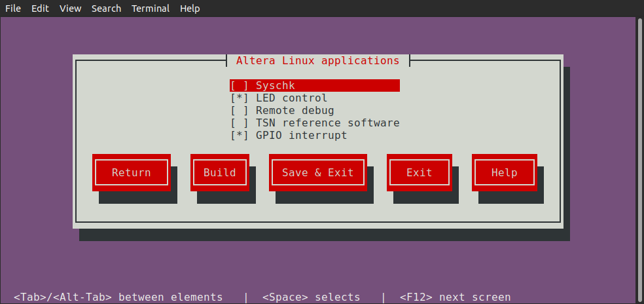This screenshot has width=644, height=304.
Task: Enable the Syschk checkbox
Action: point(240,86)
